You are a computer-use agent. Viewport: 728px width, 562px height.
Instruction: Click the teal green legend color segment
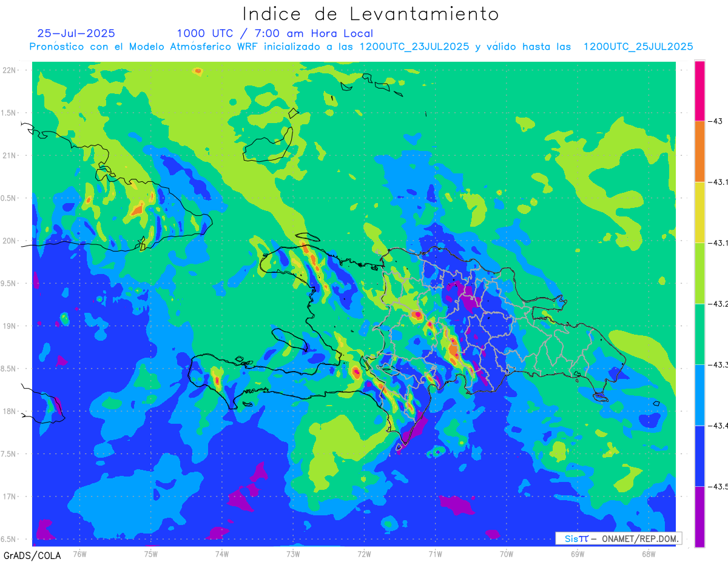click(699, 334)
